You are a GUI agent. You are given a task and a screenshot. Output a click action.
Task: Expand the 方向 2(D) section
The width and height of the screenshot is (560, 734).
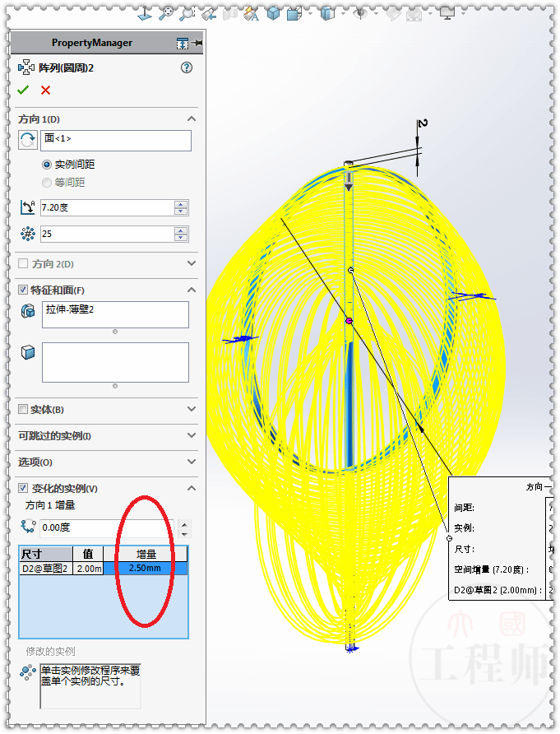192,263
